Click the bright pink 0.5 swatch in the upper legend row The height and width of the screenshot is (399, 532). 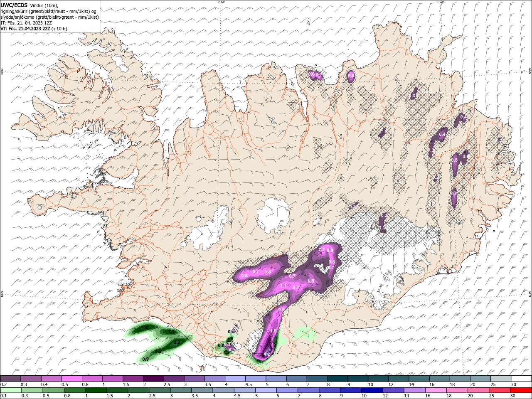coord(71,379)
